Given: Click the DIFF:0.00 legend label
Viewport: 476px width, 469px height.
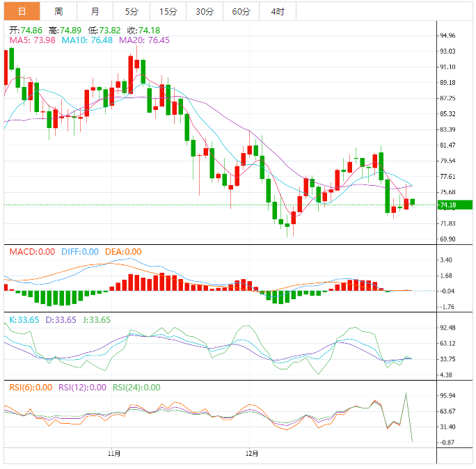Looking at the screenshot, I should (79, 252).
